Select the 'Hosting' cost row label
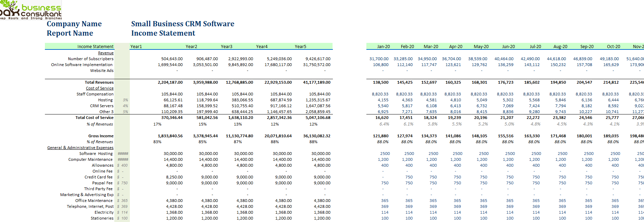 tap(105, 100)
